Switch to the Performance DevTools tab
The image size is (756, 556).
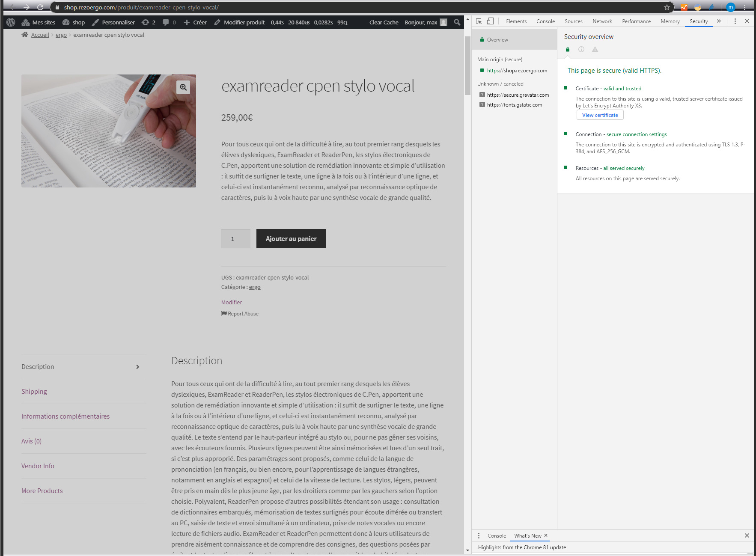(636, 21)
